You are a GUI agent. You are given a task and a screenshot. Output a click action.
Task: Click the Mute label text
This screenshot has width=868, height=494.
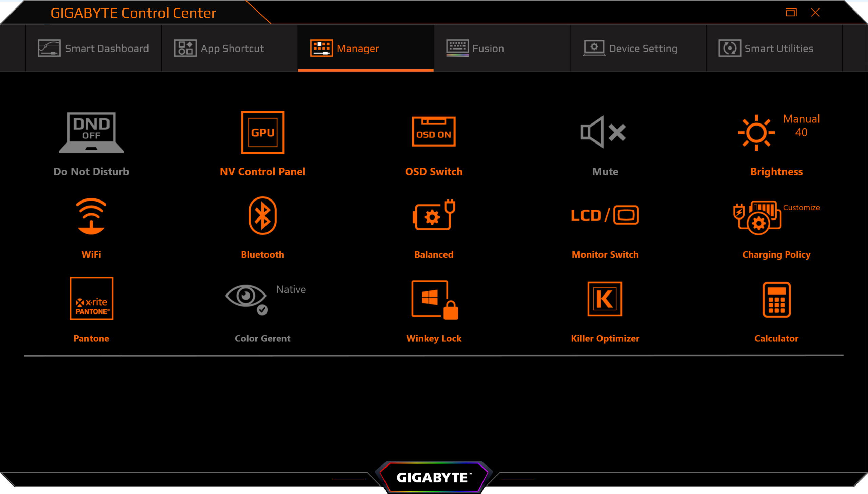(605, 172)
